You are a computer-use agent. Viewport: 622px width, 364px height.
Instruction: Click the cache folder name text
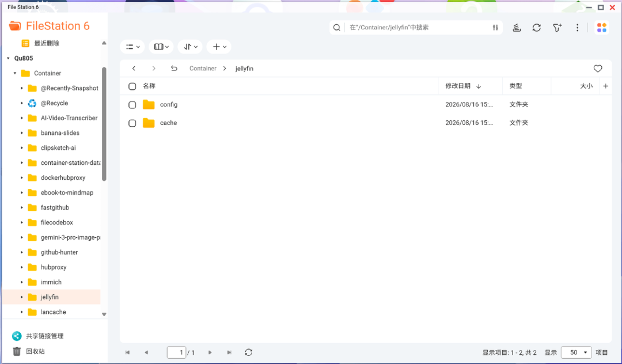coord(168,123)
